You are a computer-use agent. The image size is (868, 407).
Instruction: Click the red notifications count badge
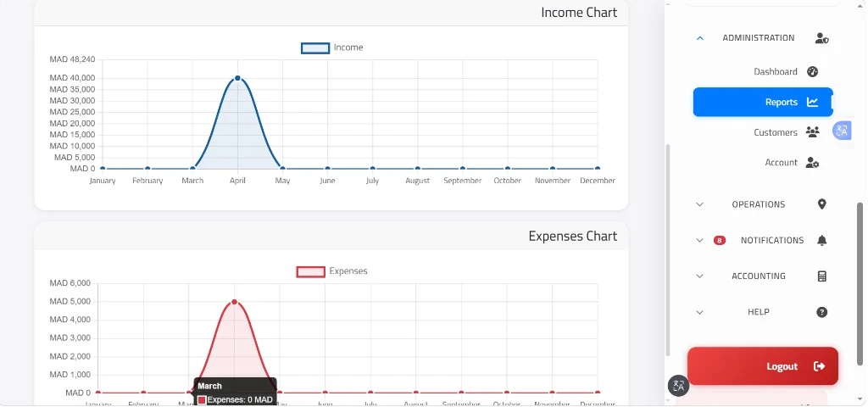[719, 240]
